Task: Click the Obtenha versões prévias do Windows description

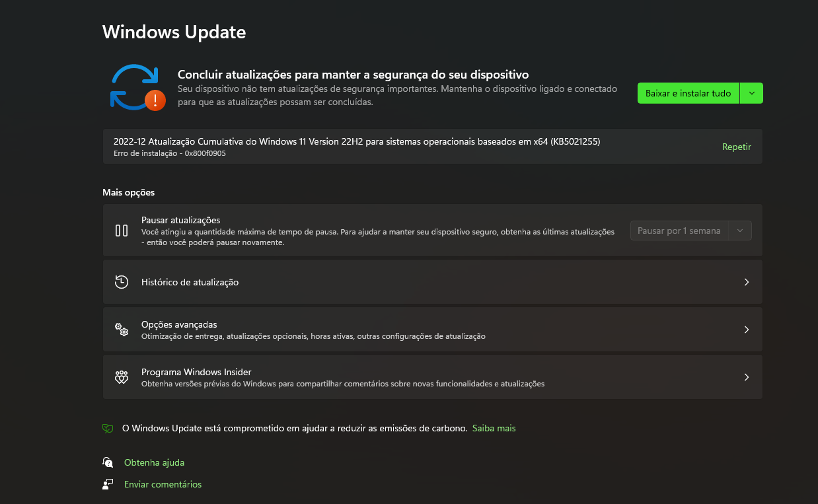Action: pyautogui.click(x=343, y=384)
